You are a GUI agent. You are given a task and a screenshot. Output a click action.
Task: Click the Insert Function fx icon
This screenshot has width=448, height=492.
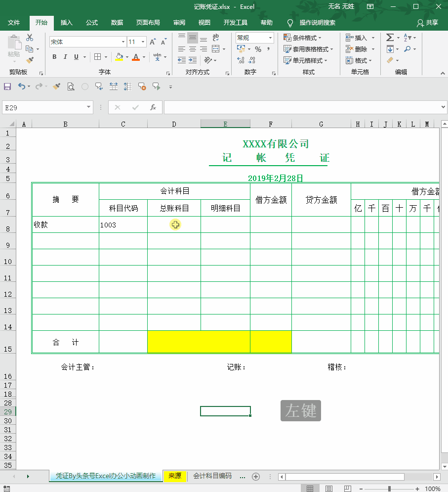coord(153,107)
